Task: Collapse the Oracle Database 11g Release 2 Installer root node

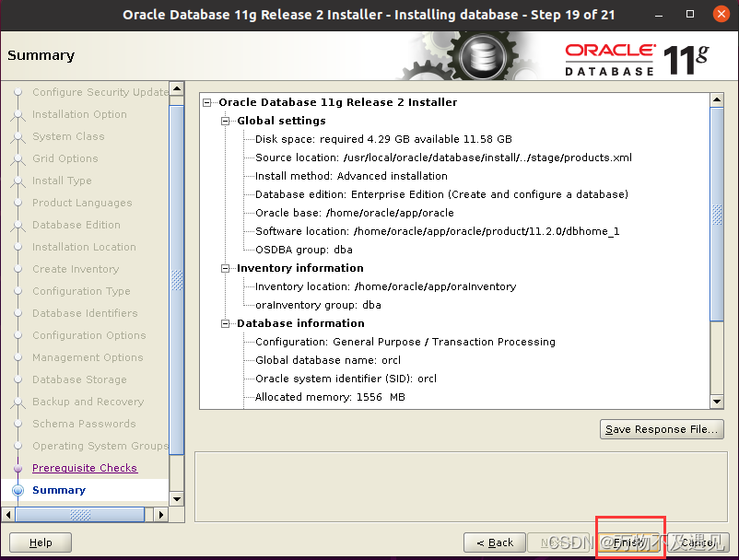Action: 207,102
